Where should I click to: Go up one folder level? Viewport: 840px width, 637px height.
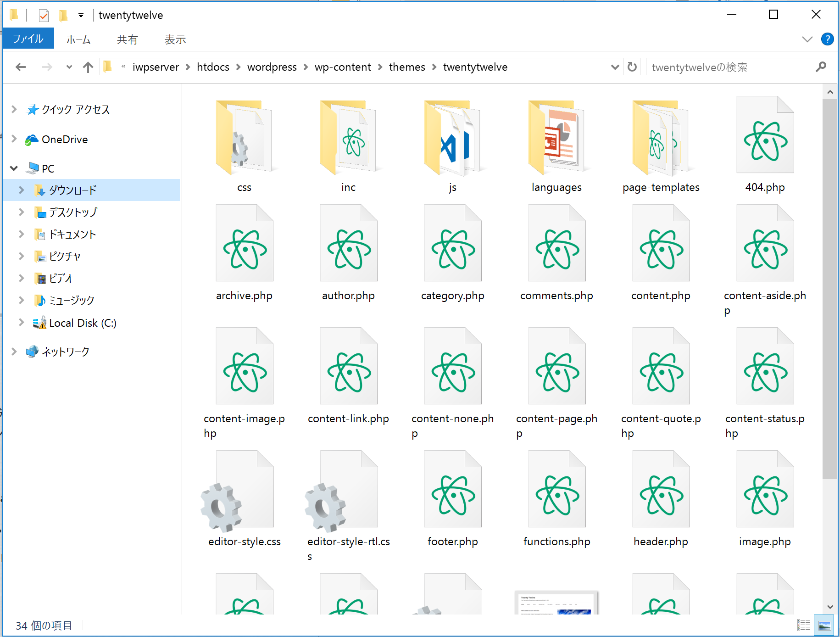pos(88,67)
